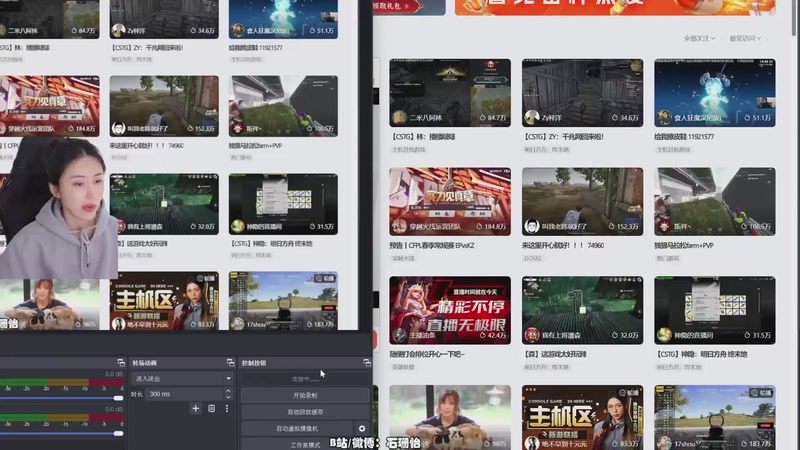Start the virtual camera with 启动虚拟摄像机
The width and height of the screenshot is (800, 450).
(x=297, y=429)
